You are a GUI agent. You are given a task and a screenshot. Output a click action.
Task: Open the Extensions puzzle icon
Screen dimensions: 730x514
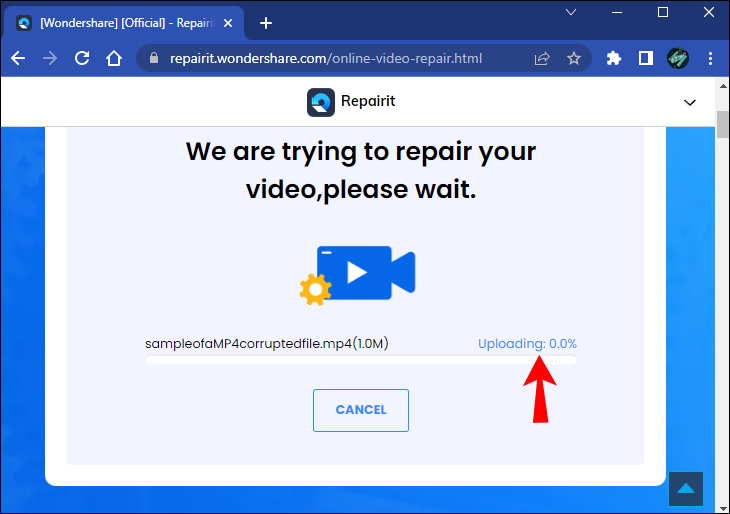(x=614, y=59)
